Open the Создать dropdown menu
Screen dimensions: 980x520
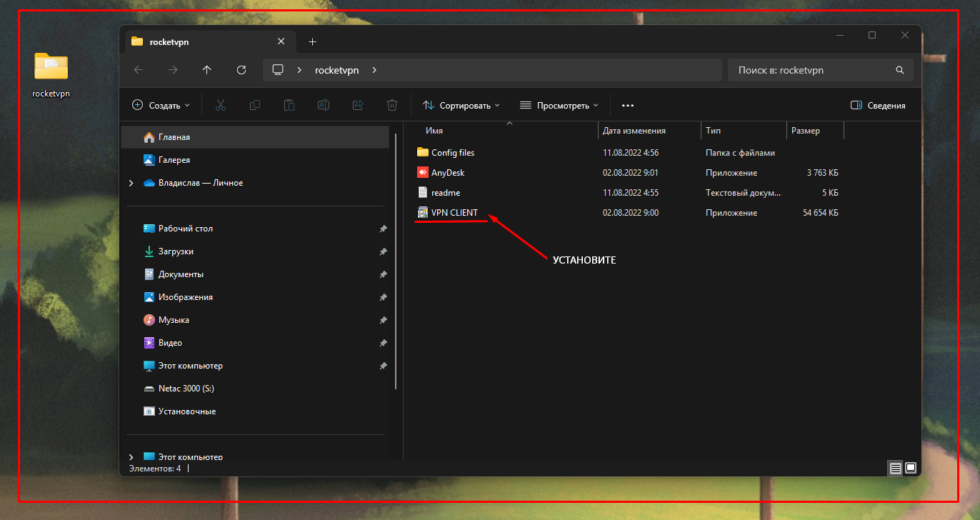(x=161, y=105)
